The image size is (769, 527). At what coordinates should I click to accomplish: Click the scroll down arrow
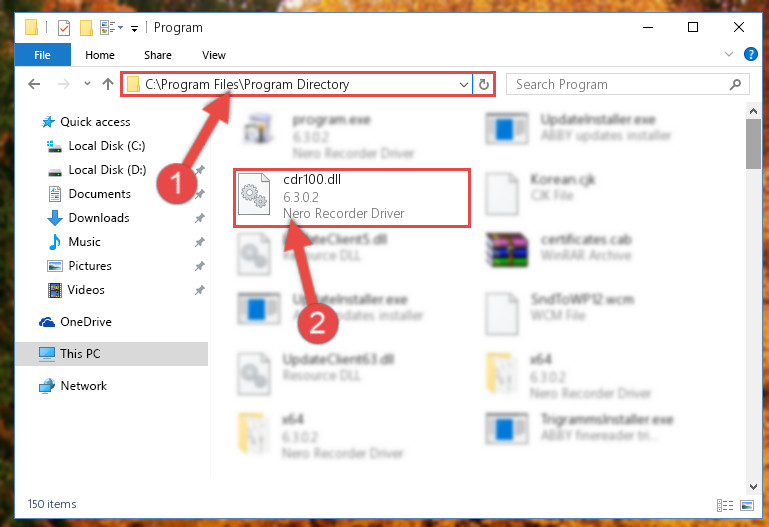(753, 486)
